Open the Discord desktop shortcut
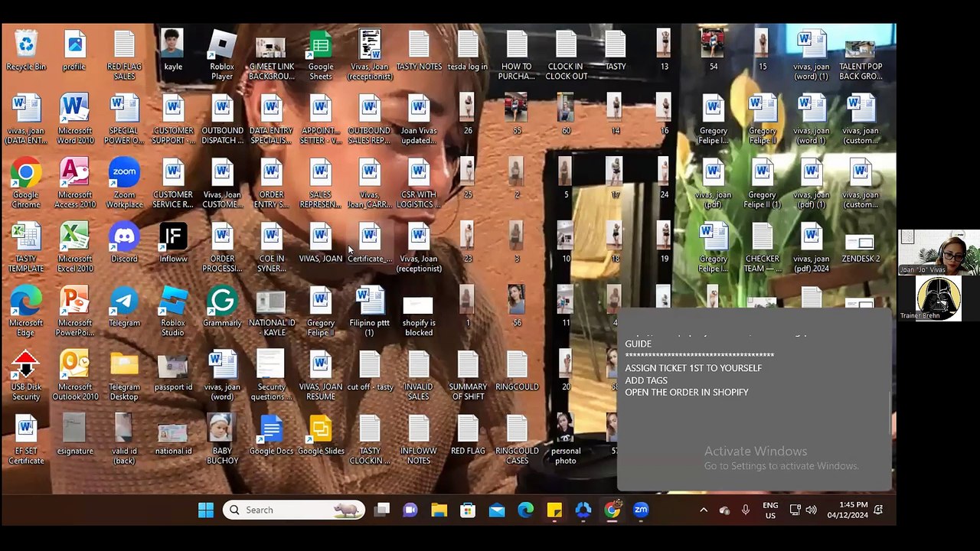 coord(124,240)
